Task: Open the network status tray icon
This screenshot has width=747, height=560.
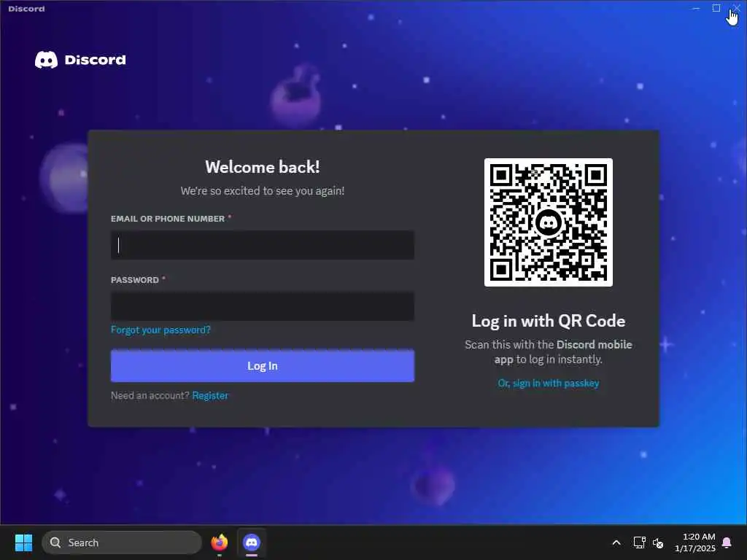Action: 639,542
